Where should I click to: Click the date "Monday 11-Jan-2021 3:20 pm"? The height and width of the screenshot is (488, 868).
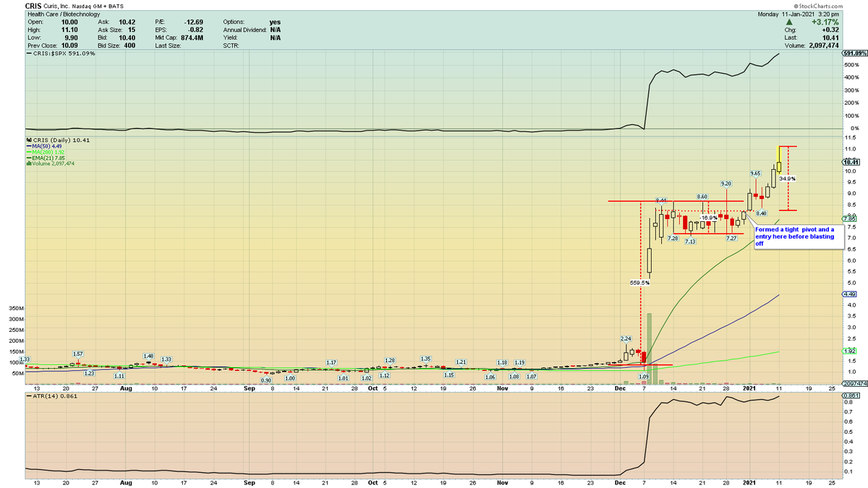[x=799, y=14]
